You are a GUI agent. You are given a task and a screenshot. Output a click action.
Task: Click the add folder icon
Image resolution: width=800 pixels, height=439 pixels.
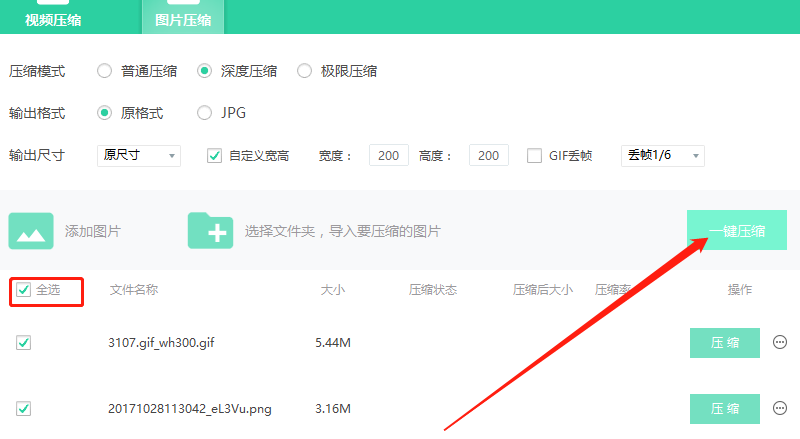pos(210,231)
